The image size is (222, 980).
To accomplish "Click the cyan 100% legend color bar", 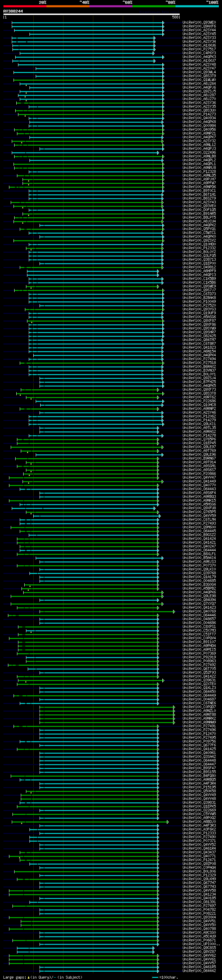I will point(197,6).
